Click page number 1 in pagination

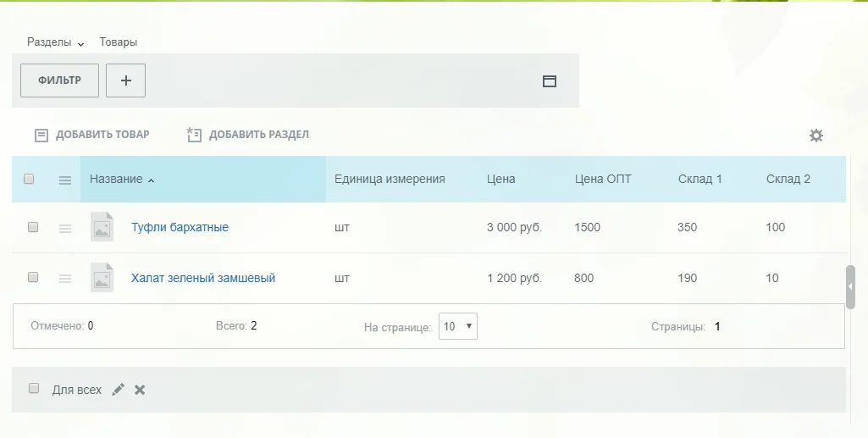point(717,326)
